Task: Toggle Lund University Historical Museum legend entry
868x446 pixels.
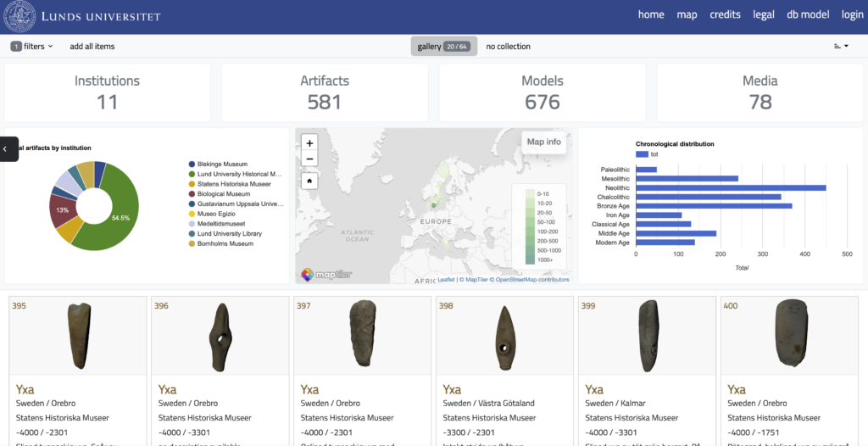Action: click(x=236, y=174)
